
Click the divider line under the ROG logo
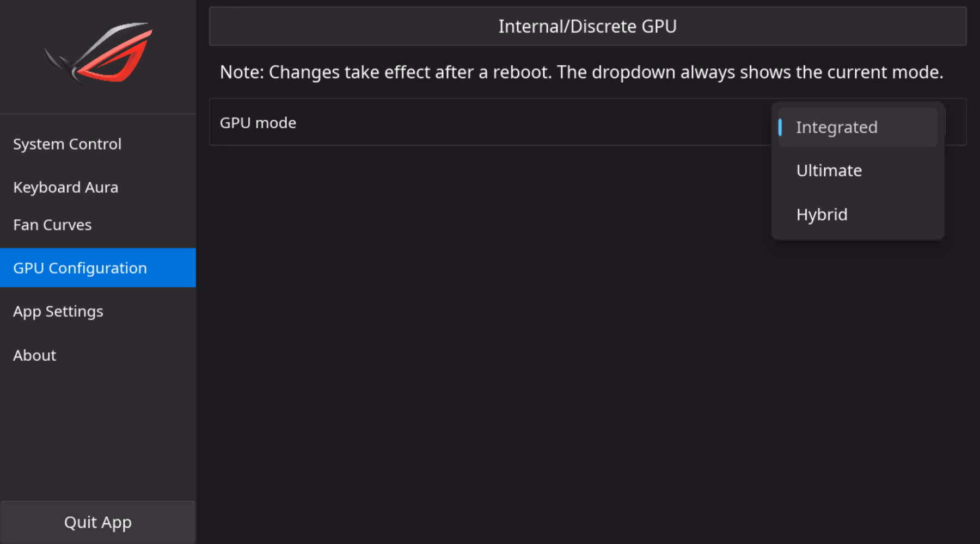click(98, 114)
